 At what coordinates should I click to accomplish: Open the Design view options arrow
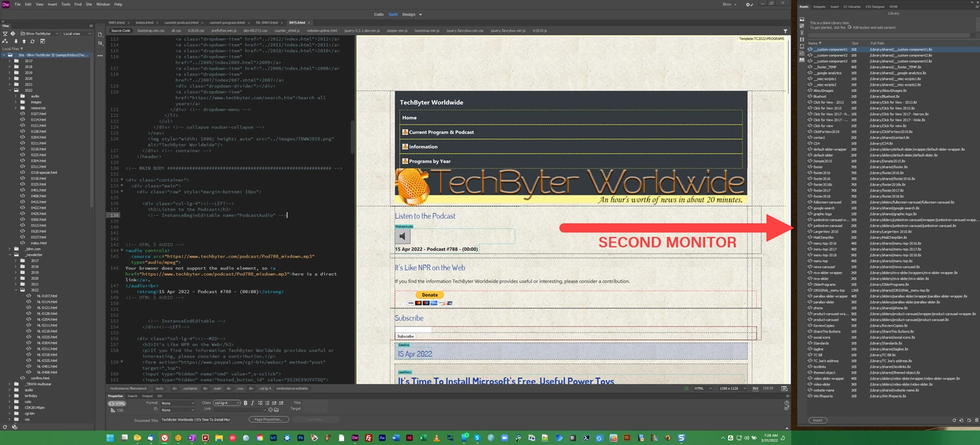tap(420, 14)
